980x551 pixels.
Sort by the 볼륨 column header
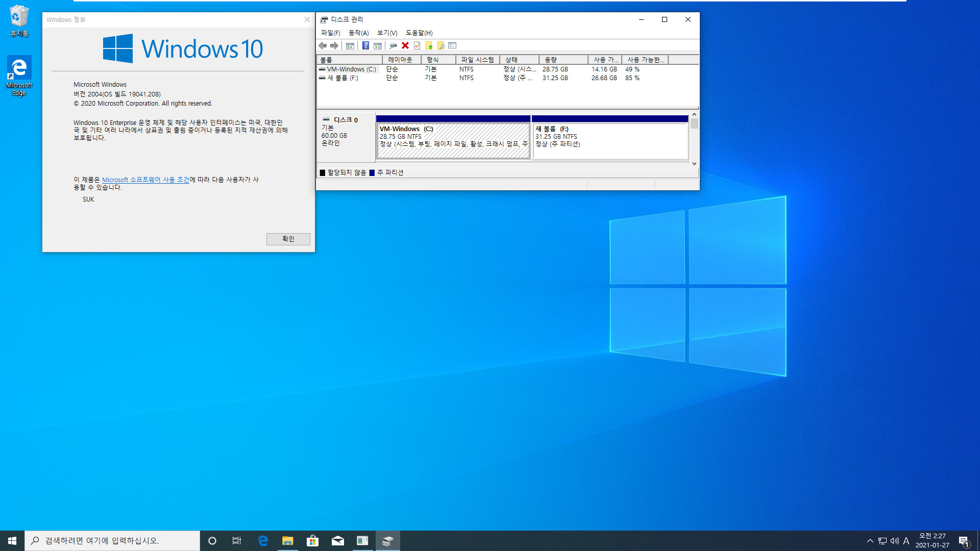click(350, 60)
